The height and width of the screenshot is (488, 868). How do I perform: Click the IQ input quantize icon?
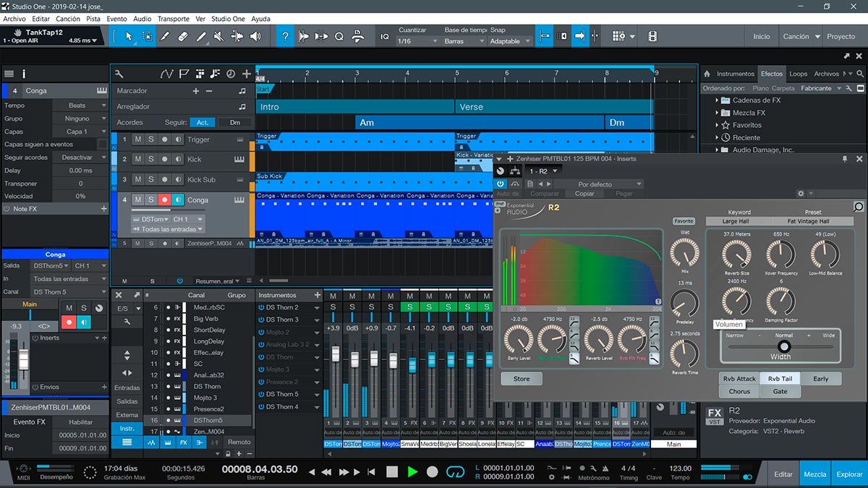point(385,36)
